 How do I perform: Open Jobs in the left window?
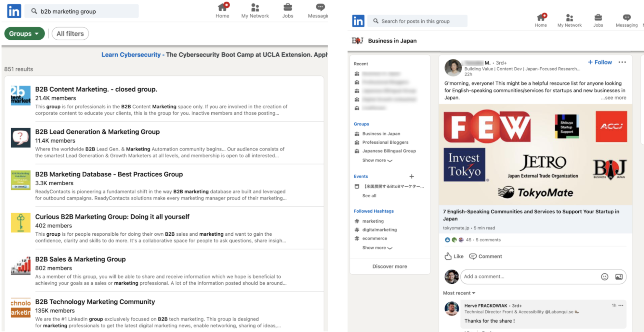(288, 11)
